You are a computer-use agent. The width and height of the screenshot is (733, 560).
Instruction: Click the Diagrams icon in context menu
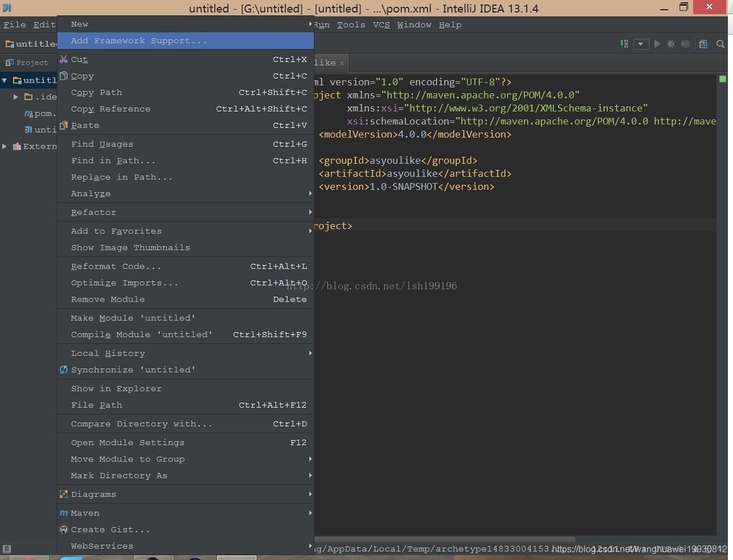click(64, 494)
